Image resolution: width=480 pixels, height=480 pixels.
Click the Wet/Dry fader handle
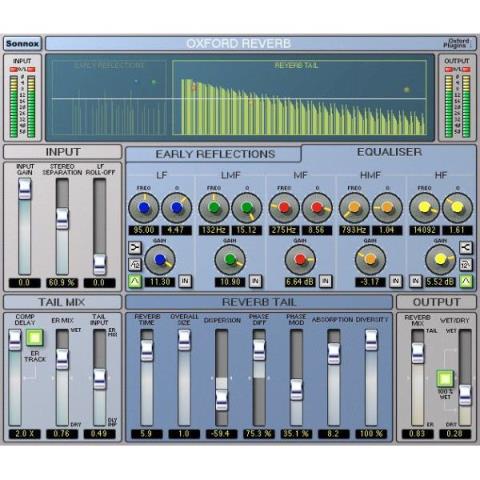465,395
